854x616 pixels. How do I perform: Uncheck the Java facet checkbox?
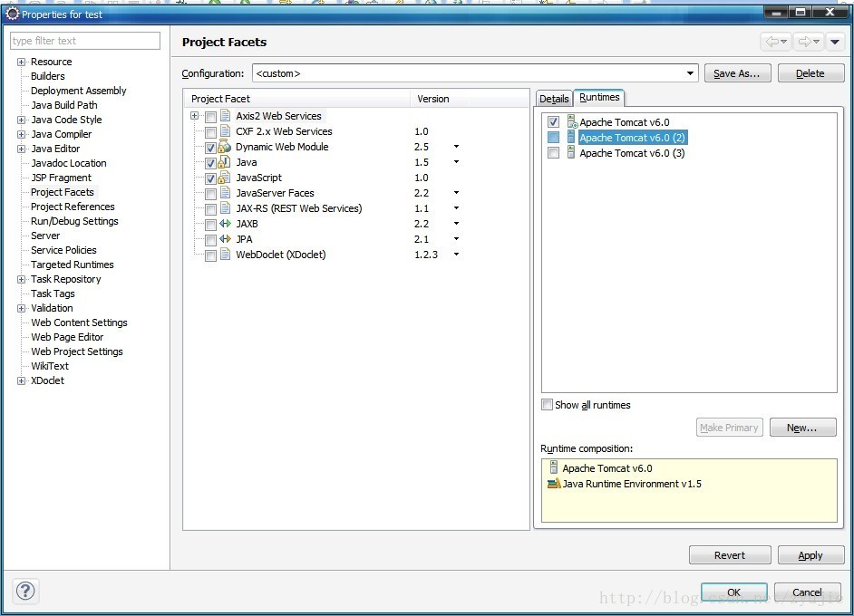(210, 163)
